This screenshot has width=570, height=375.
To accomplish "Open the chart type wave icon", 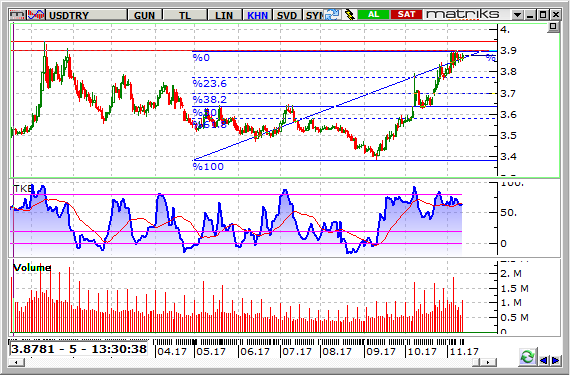I will point(36,15).
